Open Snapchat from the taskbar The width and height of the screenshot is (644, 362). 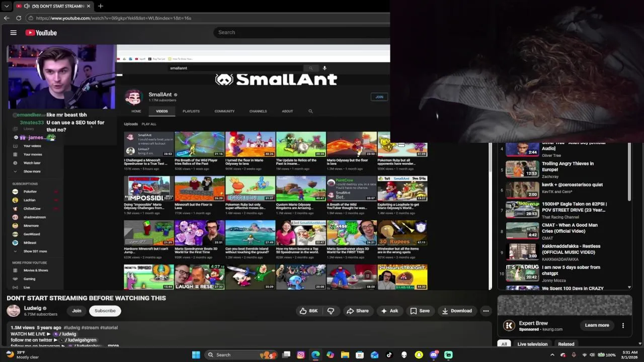(419, 355)
